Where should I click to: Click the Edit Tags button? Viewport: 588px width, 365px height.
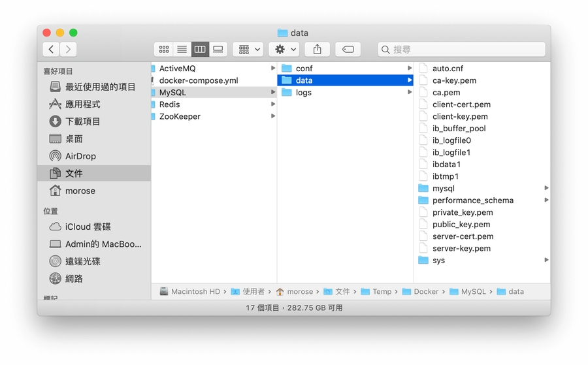[348, 50]
